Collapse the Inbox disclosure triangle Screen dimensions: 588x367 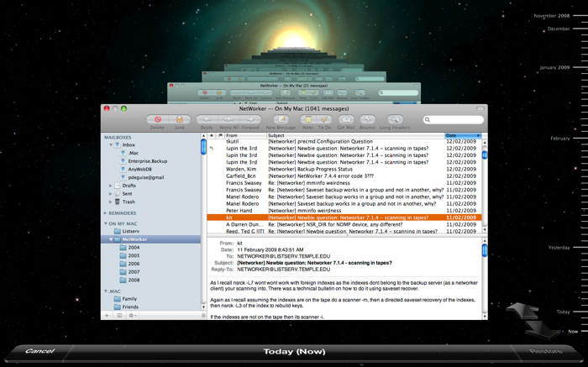click(111, 144)
